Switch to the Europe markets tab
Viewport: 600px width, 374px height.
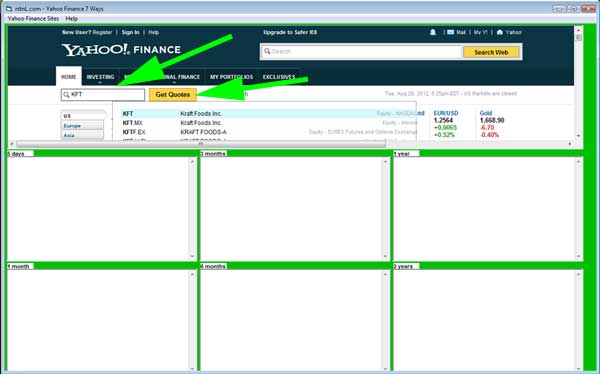pos(82,126)
